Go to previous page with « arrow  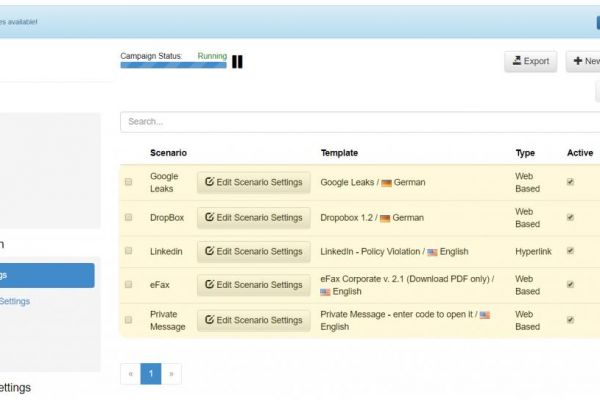(x=130, y=374)
